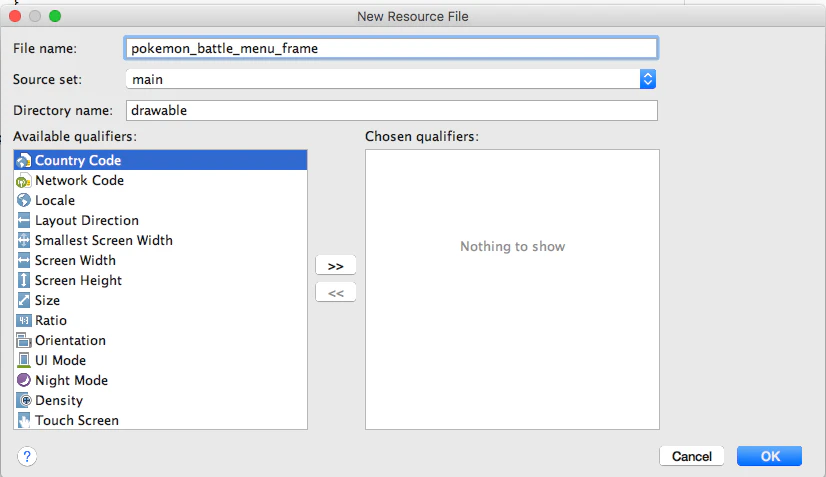Click the Size qualifier icon
826x477 pixels.
point(24,300)
